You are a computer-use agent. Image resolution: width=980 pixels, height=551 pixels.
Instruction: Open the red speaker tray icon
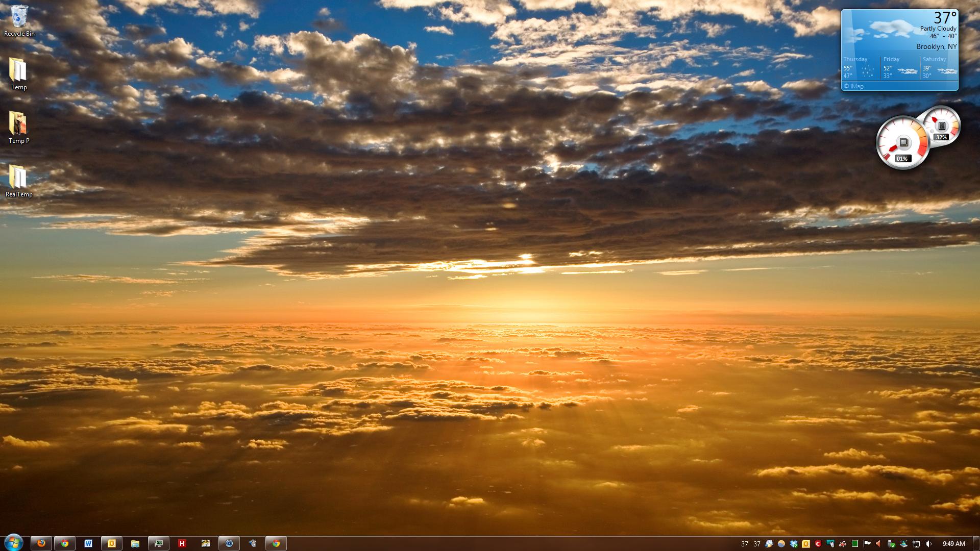pos(878,544)
